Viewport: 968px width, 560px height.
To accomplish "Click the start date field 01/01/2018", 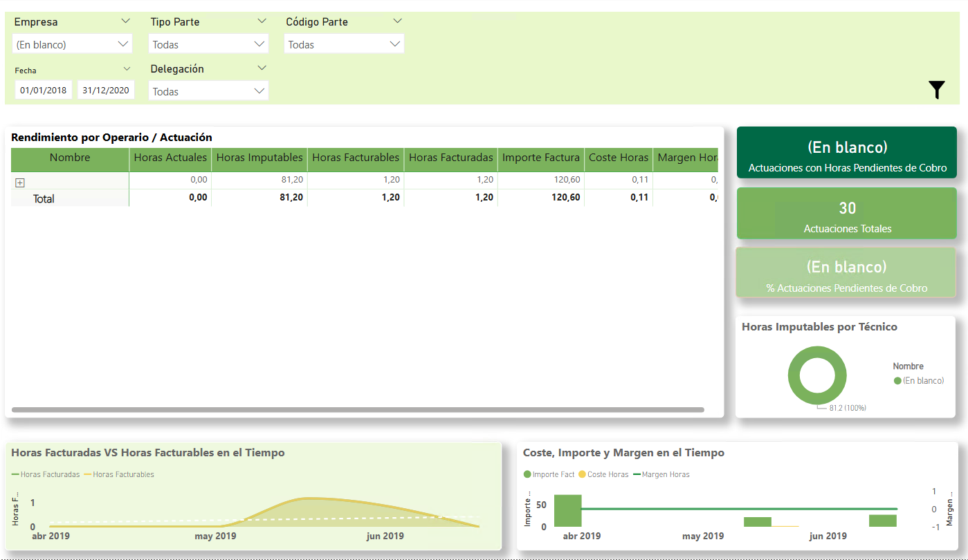I will [44, 90].
